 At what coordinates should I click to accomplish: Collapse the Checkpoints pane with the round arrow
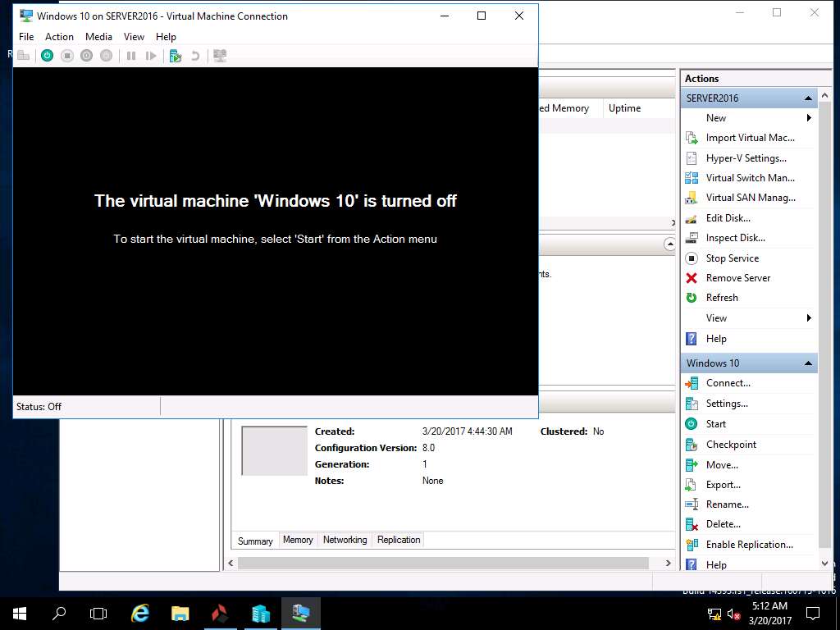669,244
